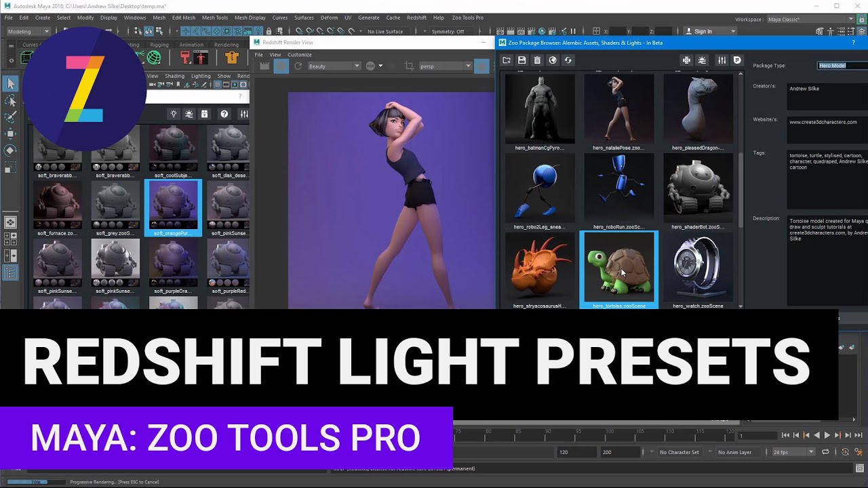Viewport: 868px width, 488px height.
Task: Open the Modeling menu set dropdown
Action: 28,31
